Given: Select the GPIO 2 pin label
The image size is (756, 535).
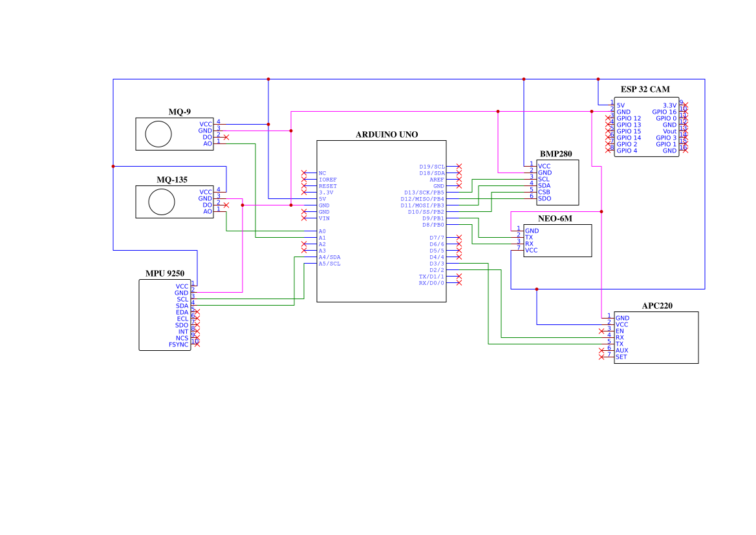Looking at the screenshot, I should (627, 145).
